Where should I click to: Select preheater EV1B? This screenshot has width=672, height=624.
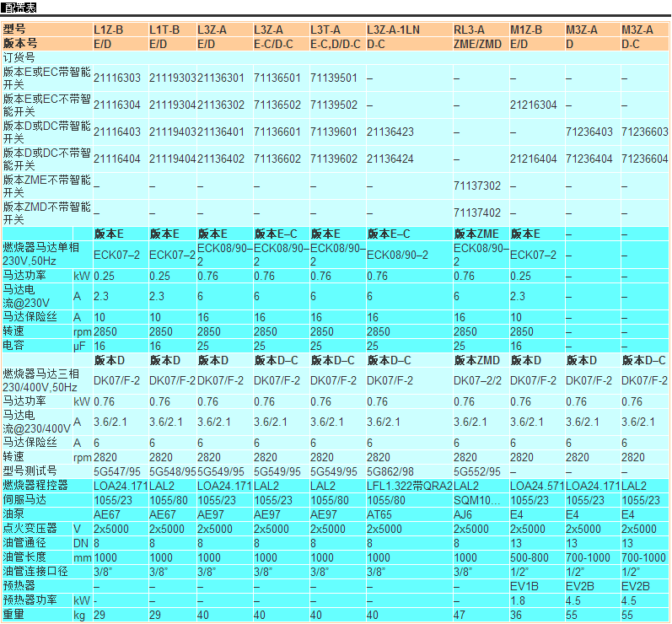pos(524,586)
